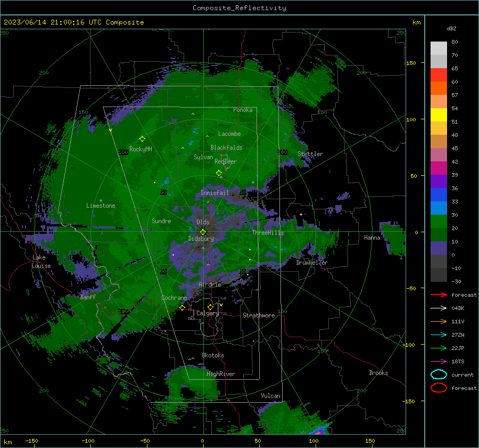Select the Olds label near radar center

tap(203, 222)
